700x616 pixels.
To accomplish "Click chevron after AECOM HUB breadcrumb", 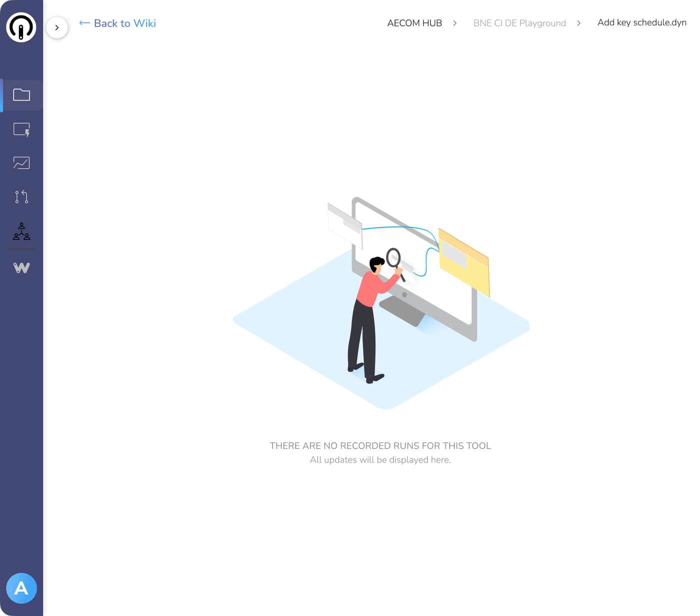I will 454,23.
